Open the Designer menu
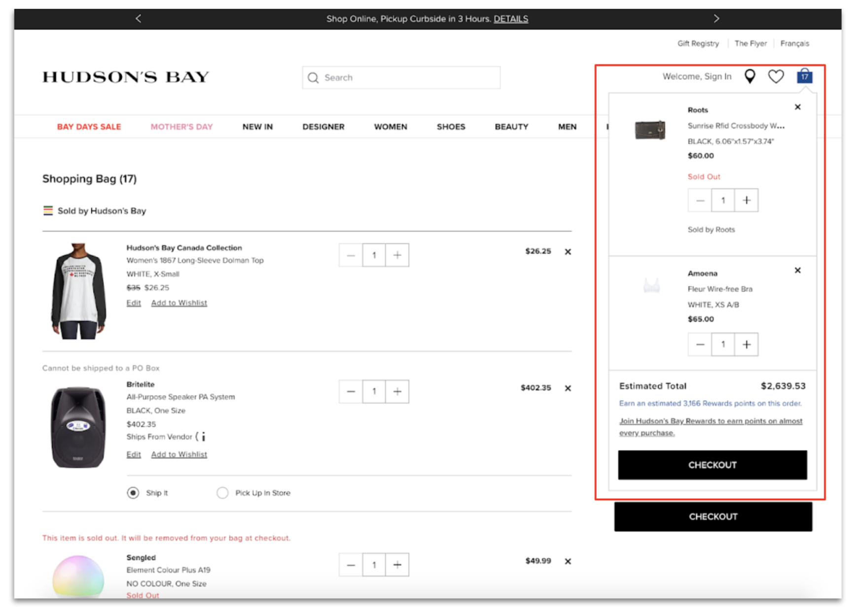Viewport: 857px width, 616px height. 323,127
